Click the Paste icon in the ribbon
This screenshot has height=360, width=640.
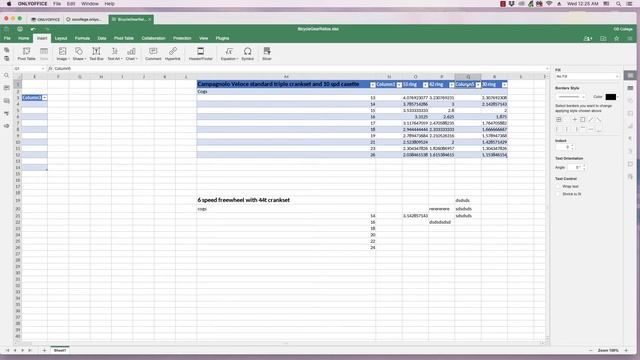(7, 58)
